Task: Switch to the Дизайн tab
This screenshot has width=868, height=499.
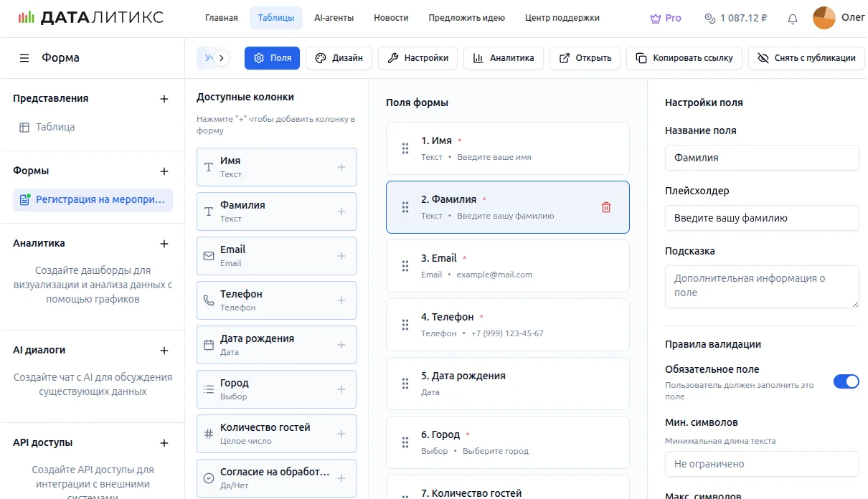Action: [339, 58]
